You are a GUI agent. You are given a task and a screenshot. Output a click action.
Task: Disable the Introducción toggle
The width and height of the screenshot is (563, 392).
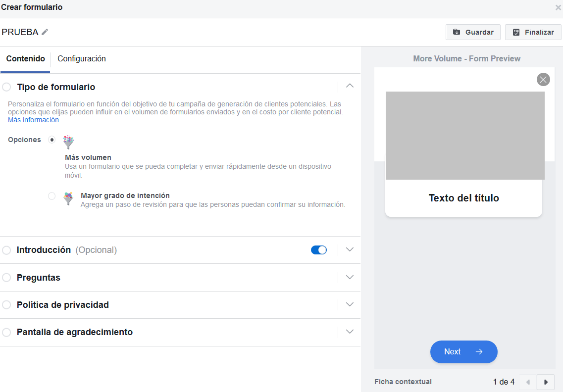coord(319,250)
